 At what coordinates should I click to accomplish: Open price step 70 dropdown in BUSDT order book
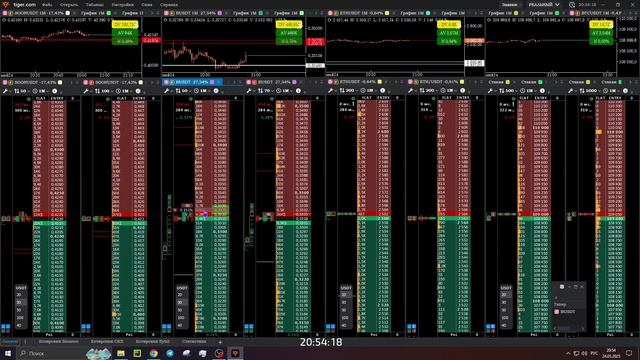265,91
